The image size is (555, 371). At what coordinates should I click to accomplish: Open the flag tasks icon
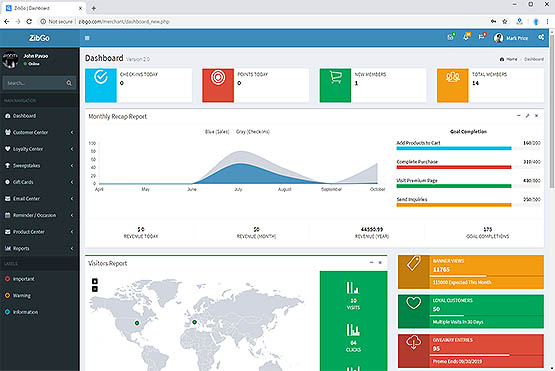click(x=481, y=37)
